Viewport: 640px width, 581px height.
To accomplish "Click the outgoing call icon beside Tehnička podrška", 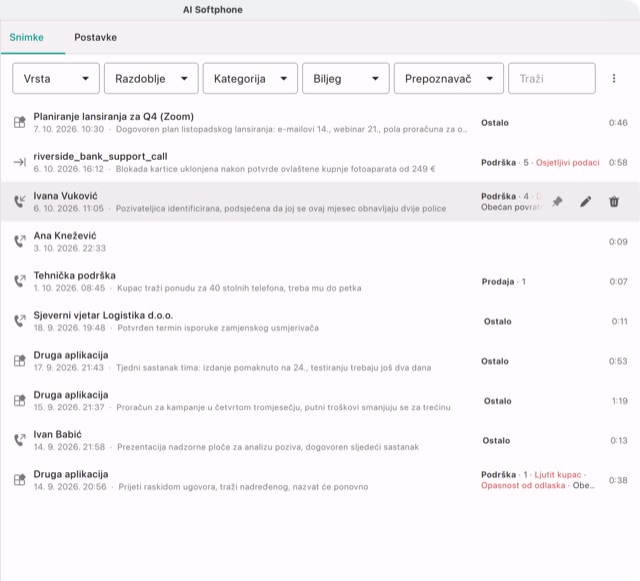I will (20, 281).
